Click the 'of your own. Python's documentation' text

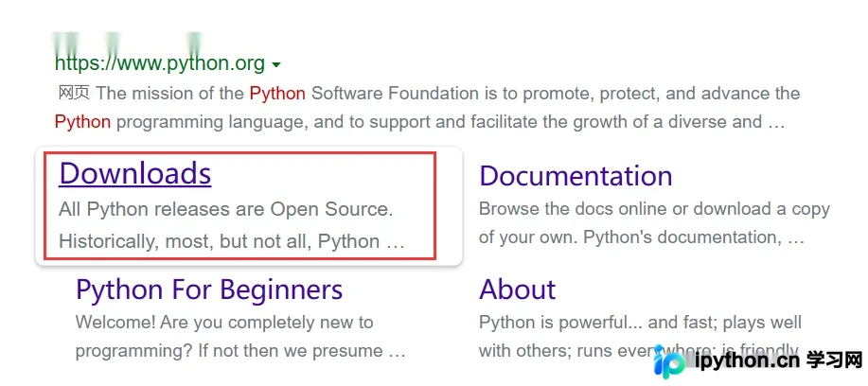pos(642,237)
